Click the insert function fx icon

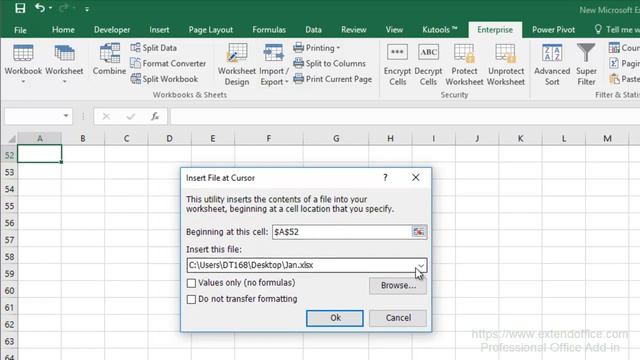point(155,116)
